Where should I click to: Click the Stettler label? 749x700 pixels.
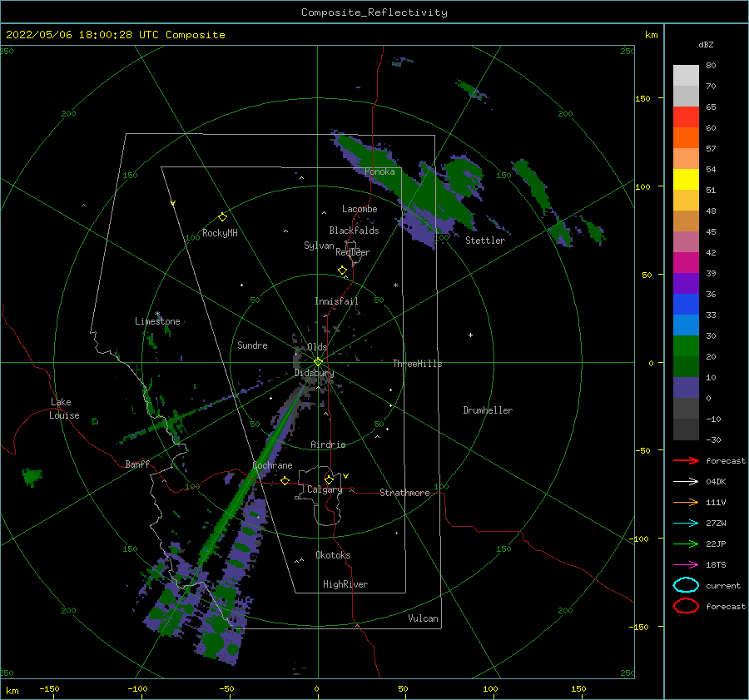485,241
